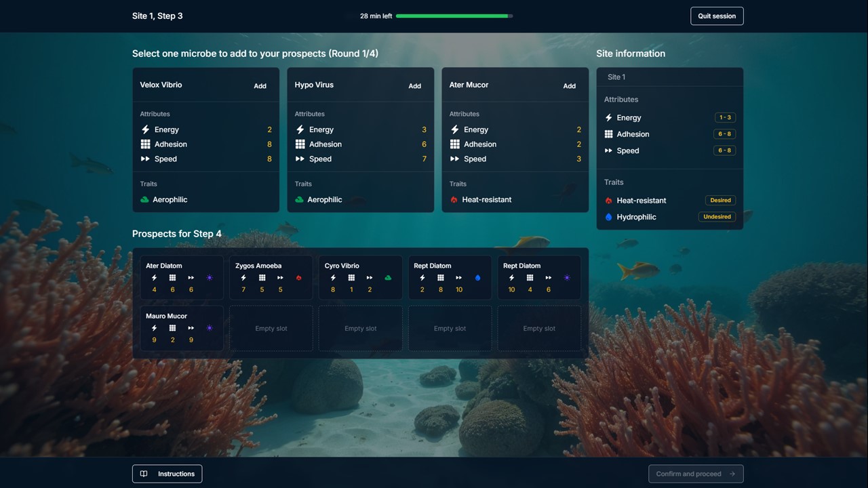Viewport: 868px width, 488px height.
Task: Add Ater Mucor to prospects
Action: tap(569, 86)
